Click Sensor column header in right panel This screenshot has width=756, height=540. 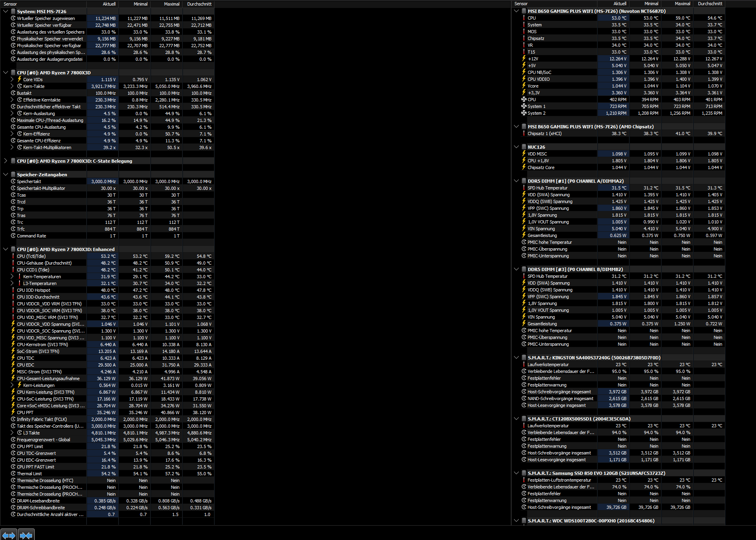pos(554,4)
